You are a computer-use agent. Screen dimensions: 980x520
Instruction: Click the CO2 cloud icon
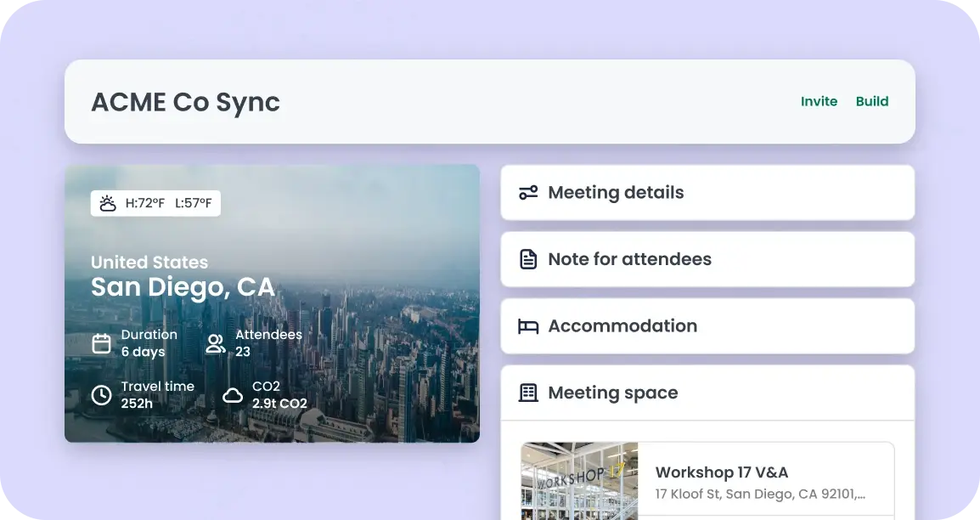tap(233, 395)
